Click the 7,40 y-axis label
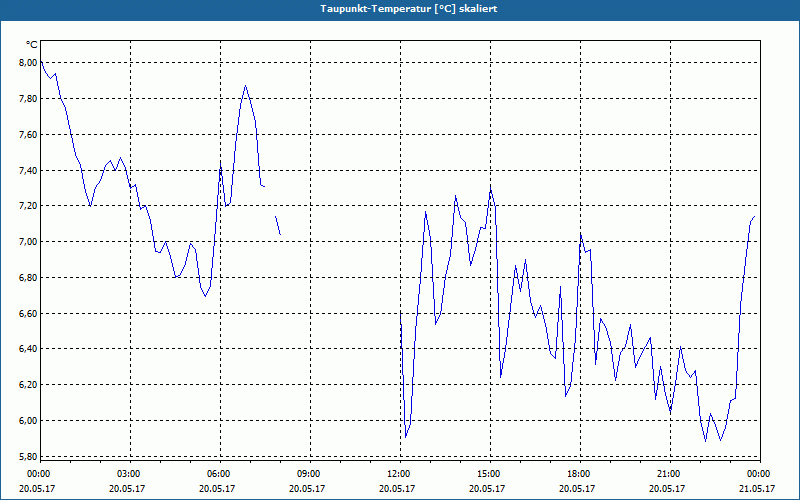This screenshot has width=800, height=500. coord(29,170)
